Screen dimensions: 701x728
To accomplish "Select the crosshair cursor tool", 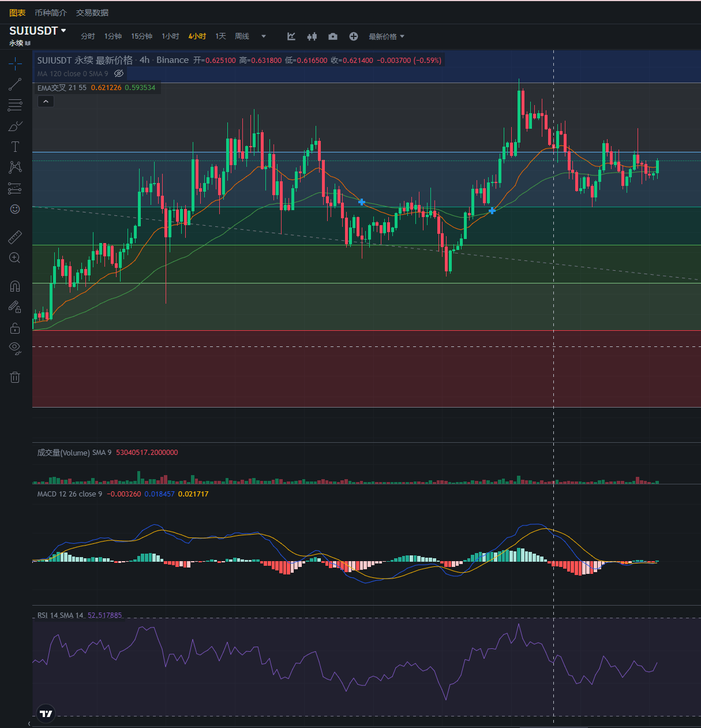I will point(15,63).
